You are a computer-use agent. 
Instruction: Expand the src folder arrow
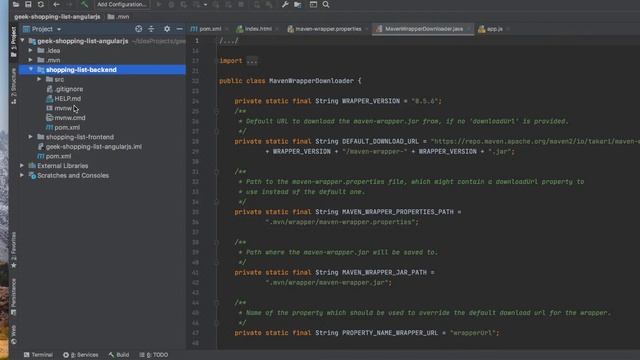[x=39, y=79]
